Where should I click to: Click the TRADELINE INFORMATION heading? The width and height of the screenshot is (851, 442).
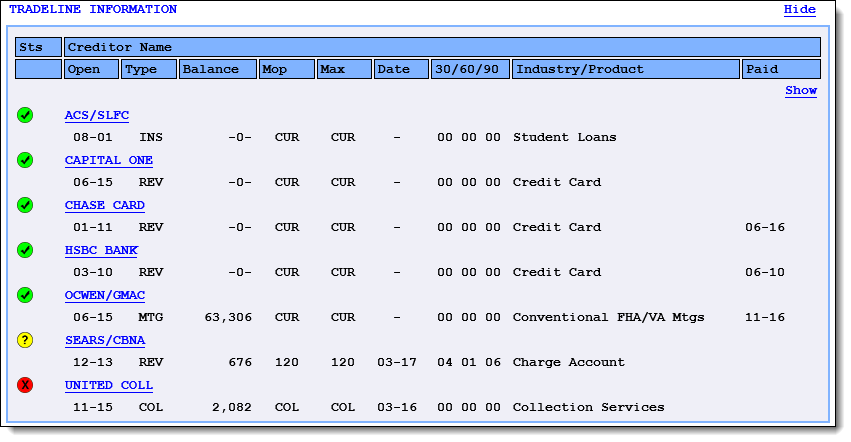pos(93,9)
